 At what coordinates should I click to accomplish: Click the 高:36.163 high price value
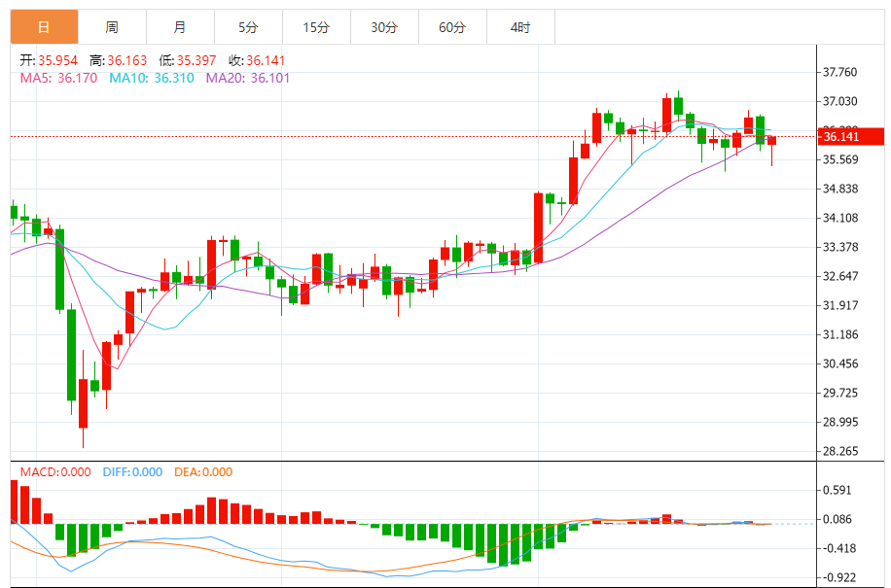tap(119, 60)
